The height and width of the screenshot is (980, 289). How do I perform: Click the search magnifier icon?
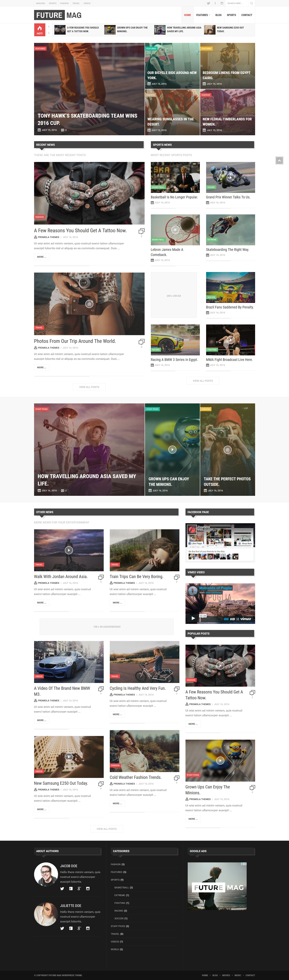[251, 3]
